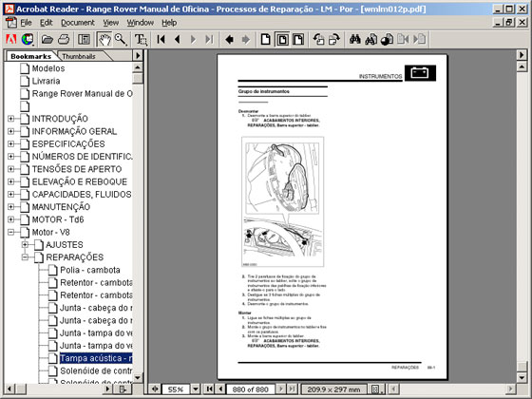
Task: Click status bar first page button
Action: (209, 389)
